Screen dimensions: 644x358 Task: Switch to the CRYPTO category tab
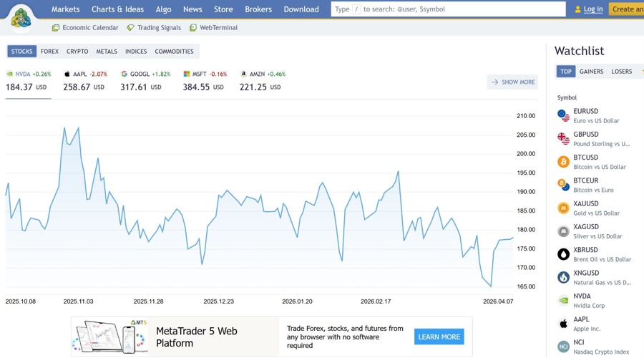(x=77, y=52)
